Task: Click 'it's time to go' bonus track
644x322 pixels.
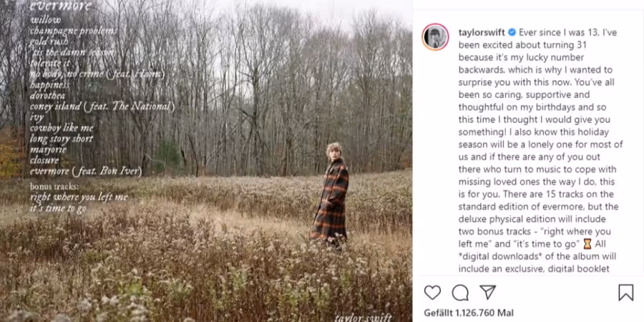Action: [58, 208]
